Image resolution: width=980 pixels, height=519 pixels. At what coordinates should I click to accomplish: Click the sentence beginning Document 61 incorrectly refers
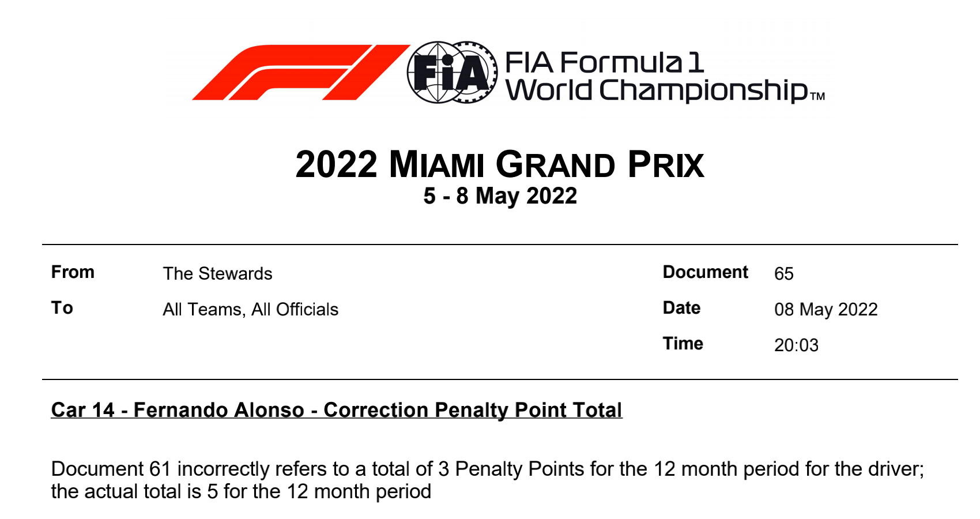tap(487, 469)
